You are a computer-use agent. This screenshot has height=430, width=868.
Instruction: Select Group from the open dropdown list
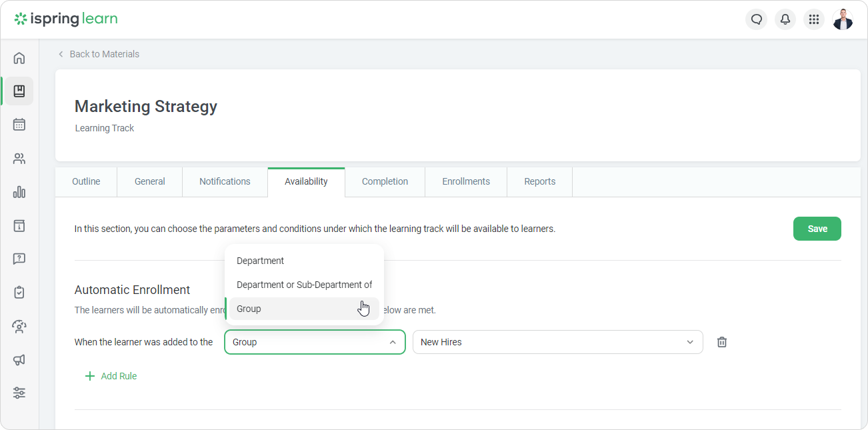tap(249, 308)
